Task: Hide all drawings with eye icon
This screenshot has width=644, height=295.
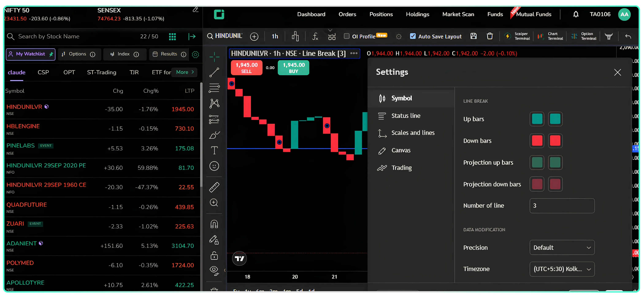Action: (214, 271)
